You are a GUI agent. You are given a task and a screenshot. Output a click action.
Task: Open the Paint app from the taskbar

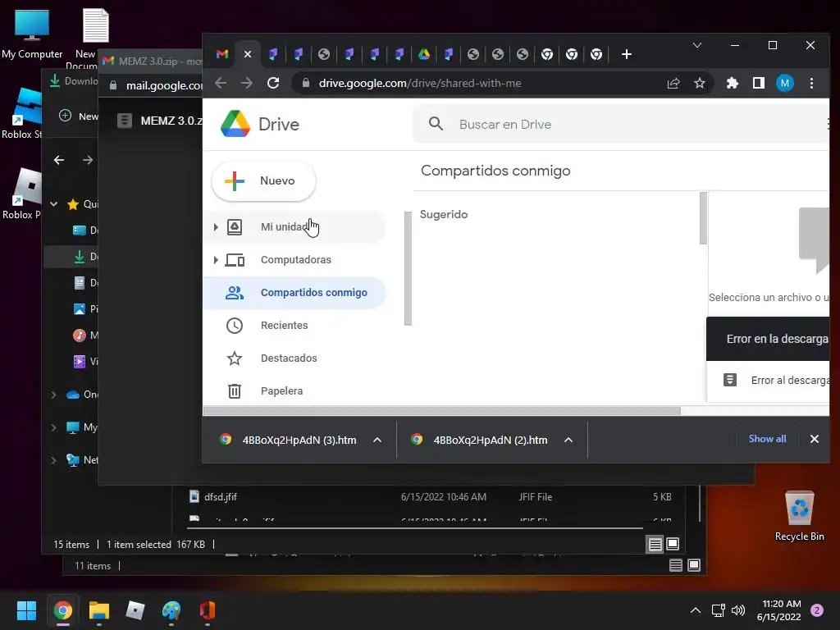[171, 610]
